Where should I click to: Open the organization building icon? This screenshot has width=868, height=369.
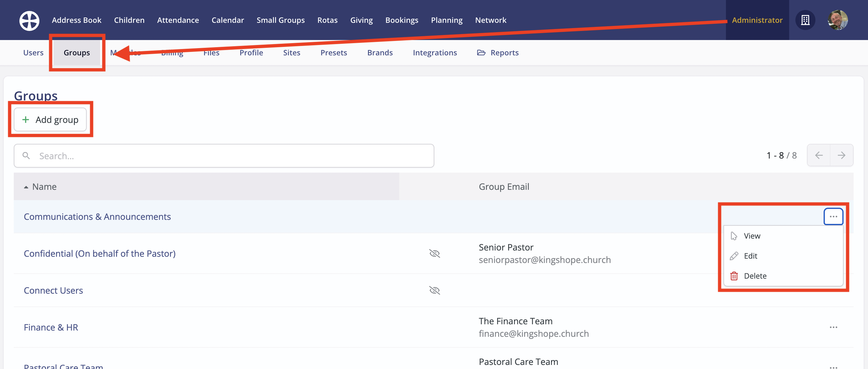[x=805, y=20]
